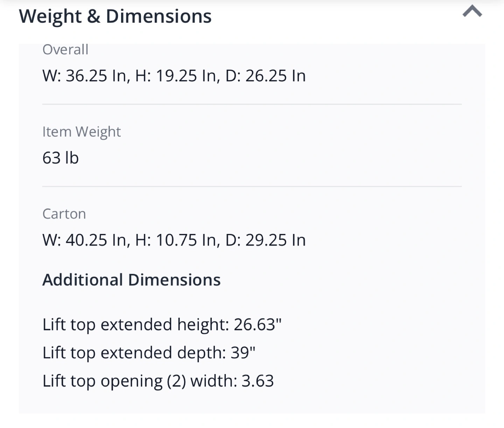
Task: Click the 3.63 opening width value
Action: tap(258, 381)
